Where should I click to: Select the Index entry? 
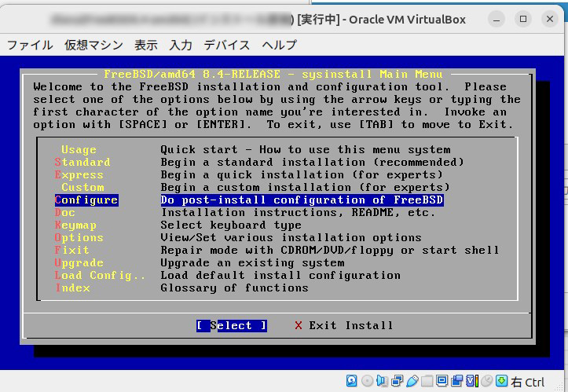click(x=72, y=288)
